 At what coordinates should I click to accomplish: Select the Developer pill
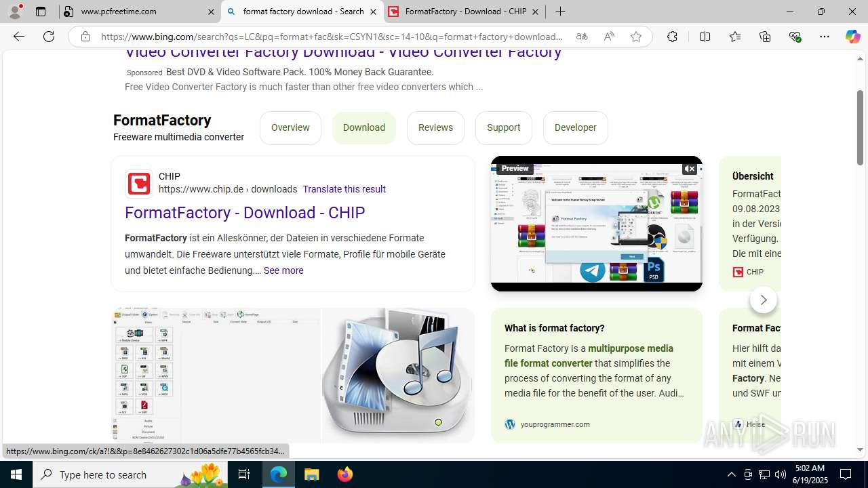coord(576,127)
